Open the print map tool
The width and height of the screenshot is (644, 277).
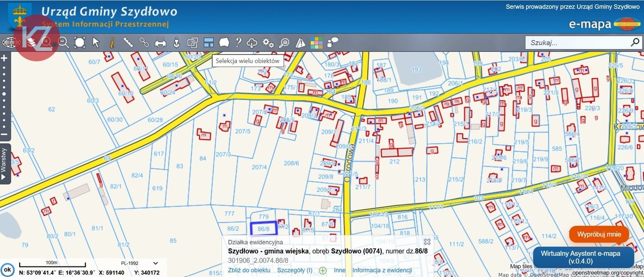(160, 43)
